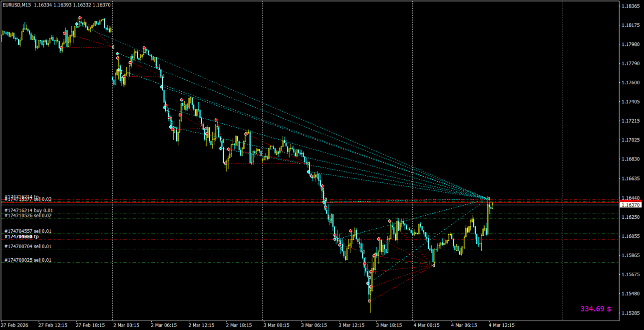This screenshot has height=330, width=644.
Task: Select order label #174700025 sell 0.01
Action: (x=28, y=260)
